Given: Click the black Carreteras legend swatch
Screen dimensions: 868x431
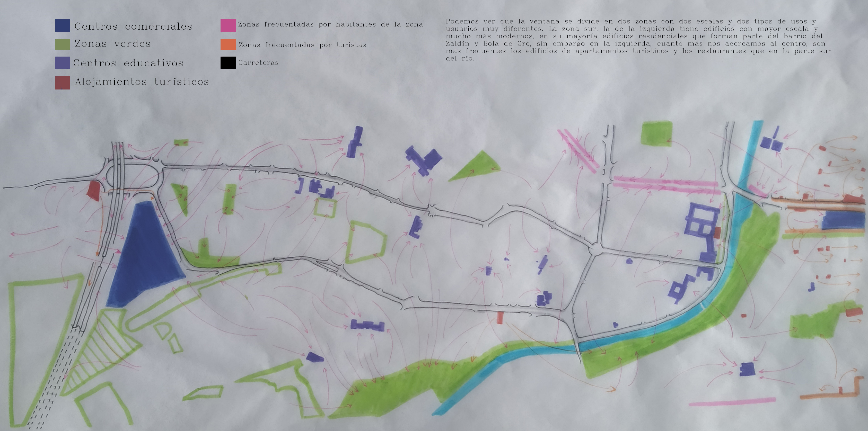Looking at the screenshot, I should (x=228, y=63).
